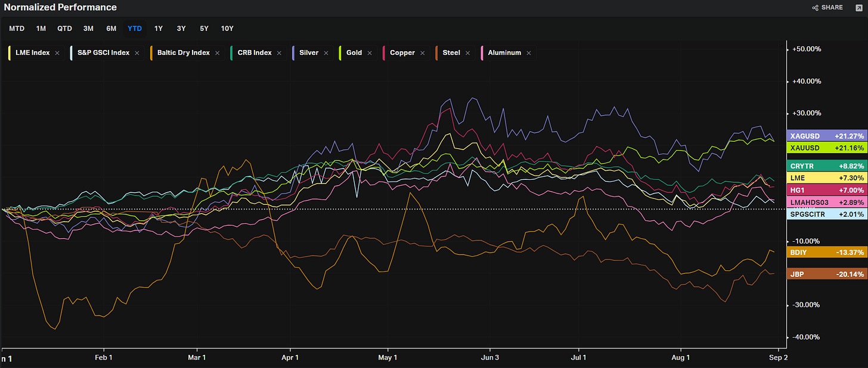This screenshot has height=368, width=868.
Task: Select the 5Y time range
Action: (x=204, y=29)
